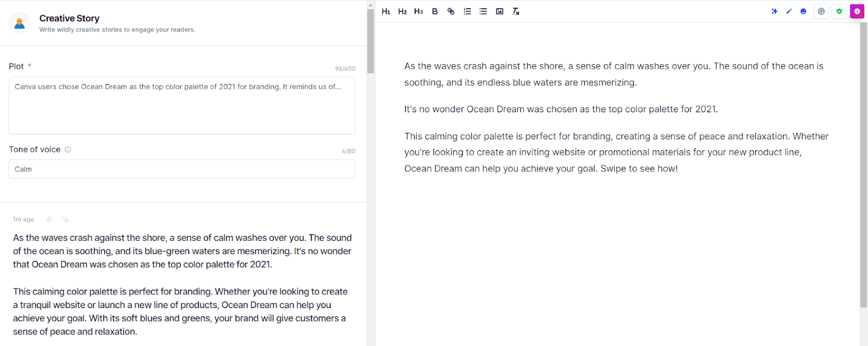Click the Tone of voice counter 4/80
Screen dimensions: 868x346
tap(349, 151)
